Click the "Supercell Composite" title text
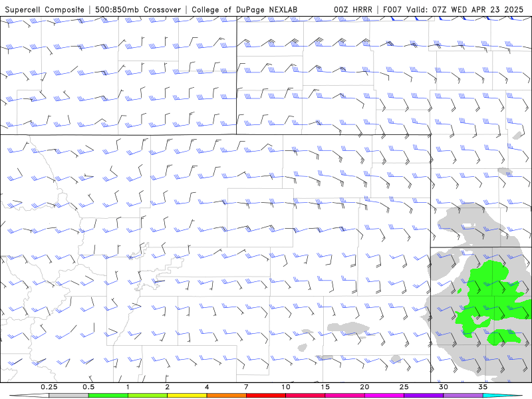The image size is (532, 399). click(45, 9)
